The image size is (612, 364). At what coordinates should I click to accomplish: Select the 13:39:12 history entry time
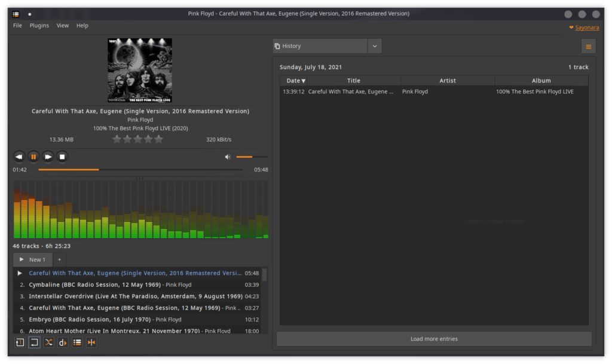click(x=293, y=91)
